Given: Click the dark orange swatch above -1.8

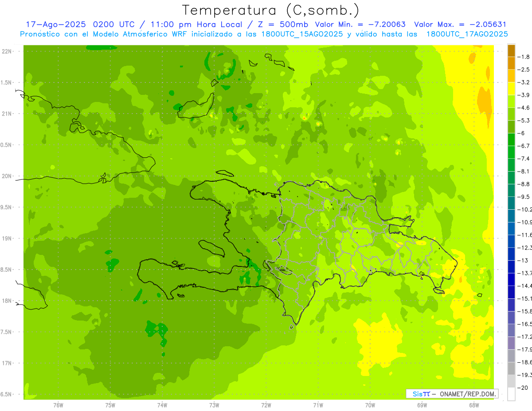Looking at the screenshot, I should 511,51.
